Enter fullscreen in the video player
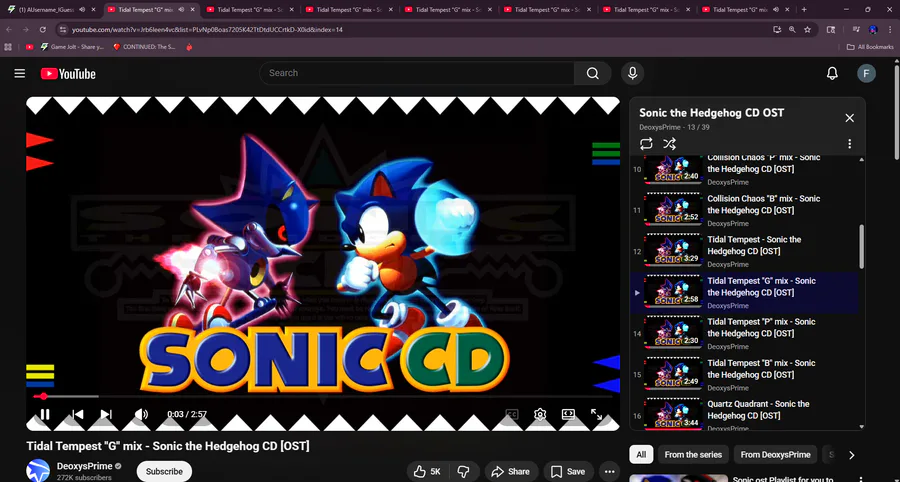 pyautogui.click(x=596, y=414)
